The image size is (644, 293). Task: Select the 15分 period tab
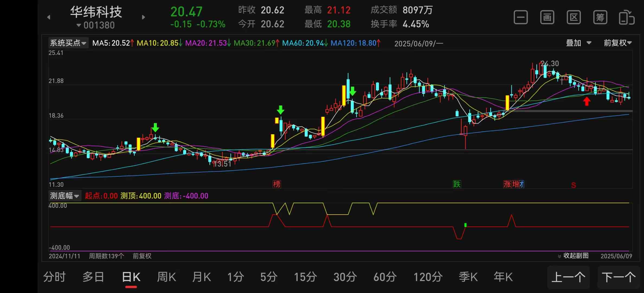click(x=305, y=277)
